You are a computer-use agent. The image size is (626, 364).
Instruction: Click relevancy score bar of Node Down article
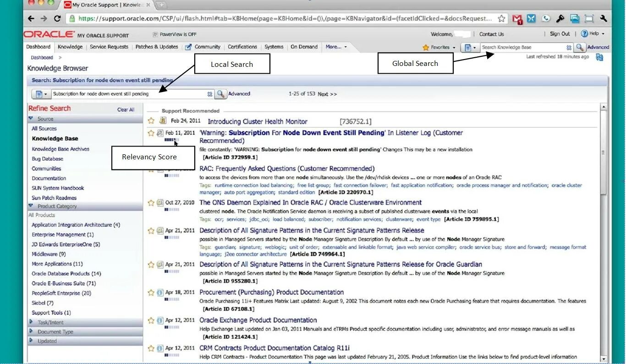tap(171, 140)
